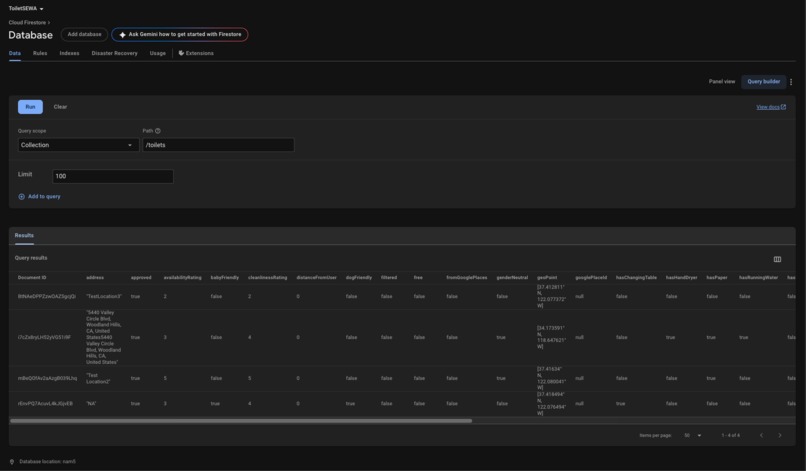Click the Extensions puzzle icon
Viewport: 806px width, 471px height.
(x=181, y=53)
